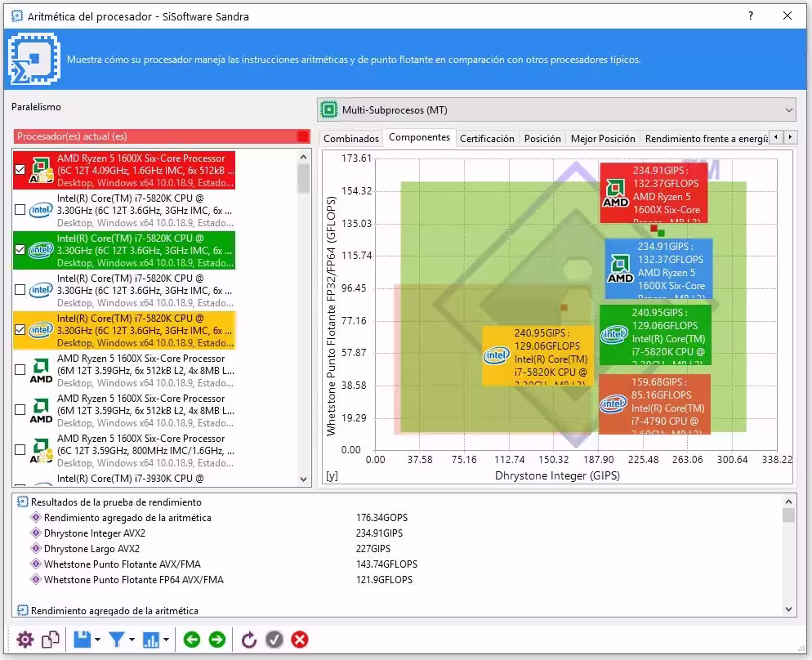Image resolution: width=812 pixels, height=660 pixels.
Task: Uncheck the green-highlighted Intel i7-5820K row
Action: (20, 250)
